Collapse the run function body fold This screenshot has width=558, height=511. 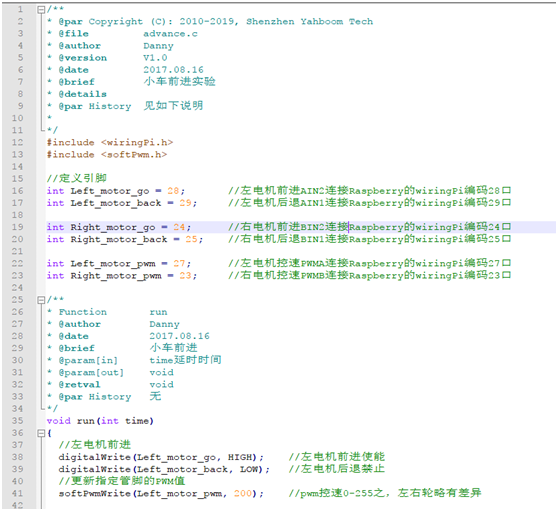coord(41,433)
